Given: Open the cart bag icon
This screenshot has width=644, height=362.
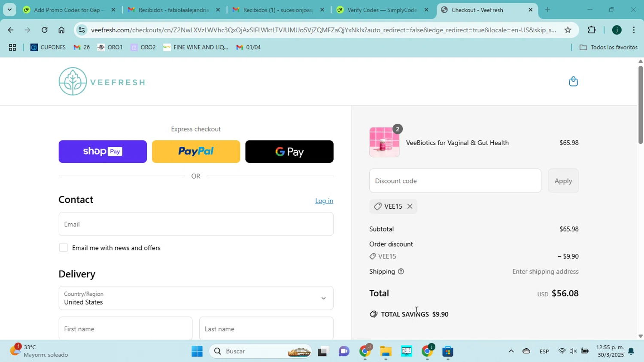Looking at the screenshot, I should point(573,82).
